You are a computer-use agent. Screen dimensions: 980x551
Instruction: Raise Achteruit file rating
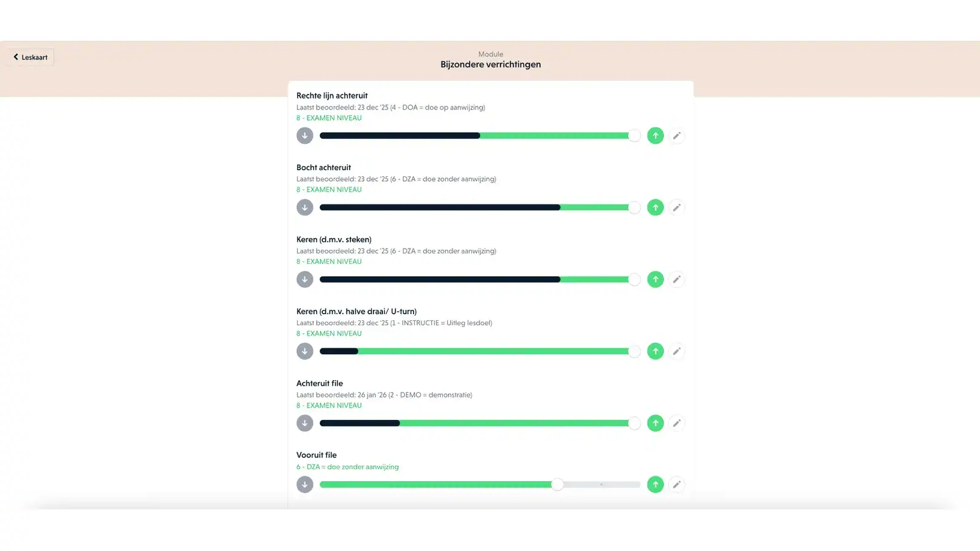click(655, 423)
